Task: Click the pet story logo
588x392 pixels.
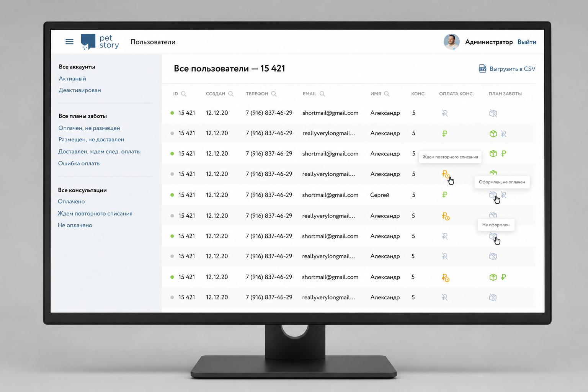Action: (100, 42)
